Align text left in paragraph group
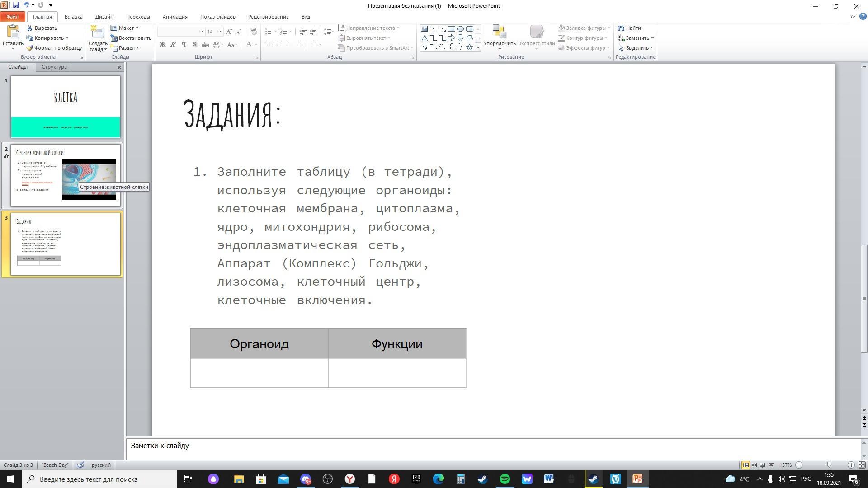Viewport: 868px width, 488px height. click(x=269, y=44)
